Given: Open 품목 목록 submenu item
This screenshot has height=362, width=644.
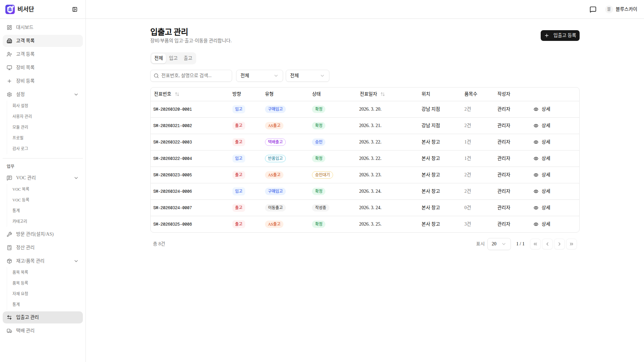Looking at the screenshot, I should (x=20, y=273).
